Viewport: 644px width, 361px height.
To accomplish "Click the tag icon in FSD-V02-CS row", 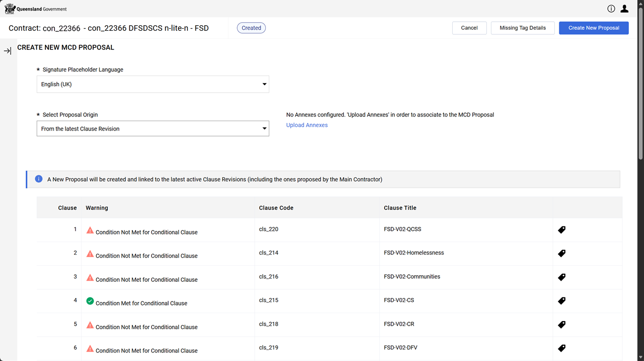I will point(561,301).
